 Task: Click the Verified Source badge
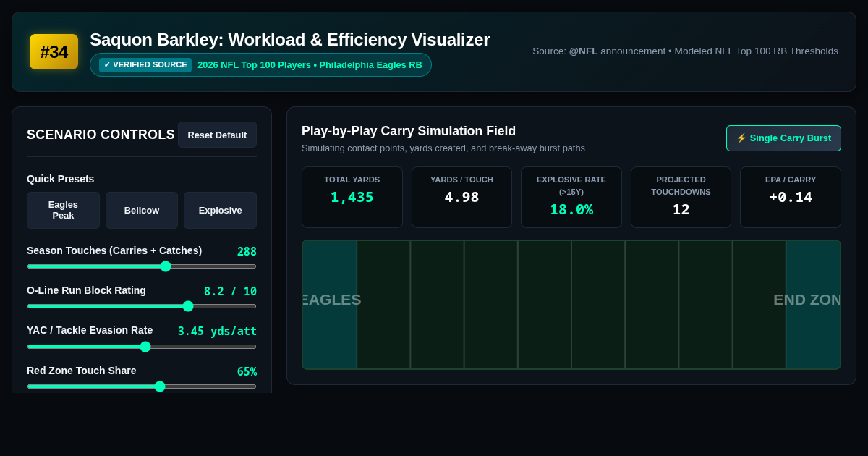click(x=145, y=64)
